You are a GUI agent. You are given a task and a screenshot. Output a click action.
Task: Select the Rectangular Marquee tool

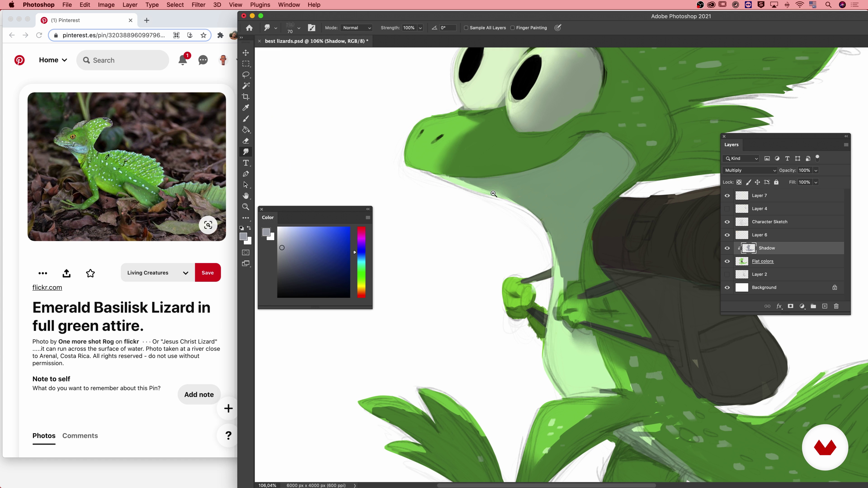(x=246, y=64)
